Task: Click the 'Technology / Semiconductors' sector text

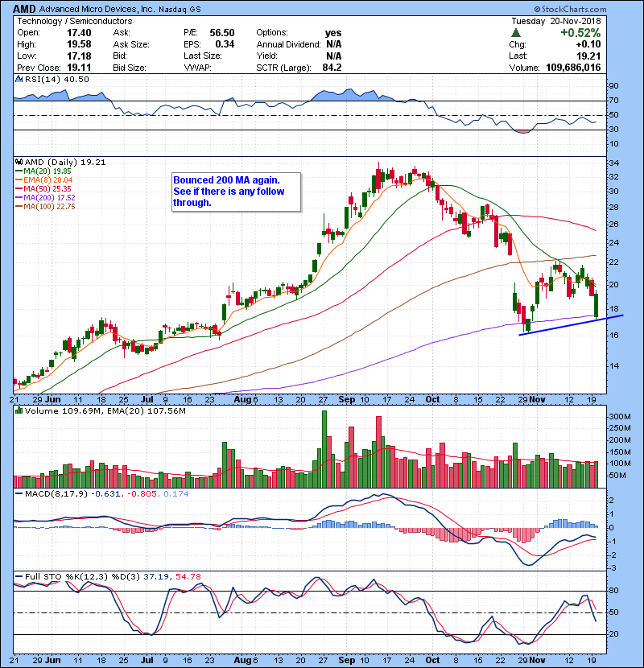Action: tap(75, 21)
